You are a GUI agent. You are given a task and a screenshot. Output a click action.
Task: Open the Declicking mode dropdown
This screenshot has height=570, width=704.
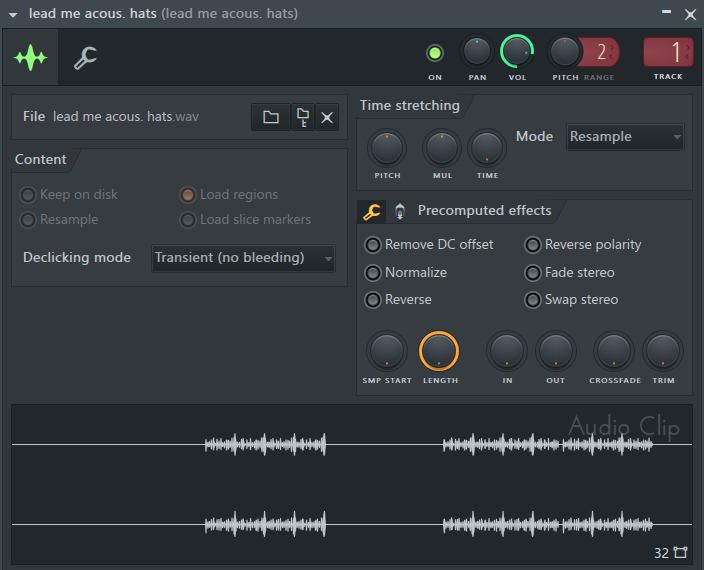pyautogui.click(x=243, y=258)
